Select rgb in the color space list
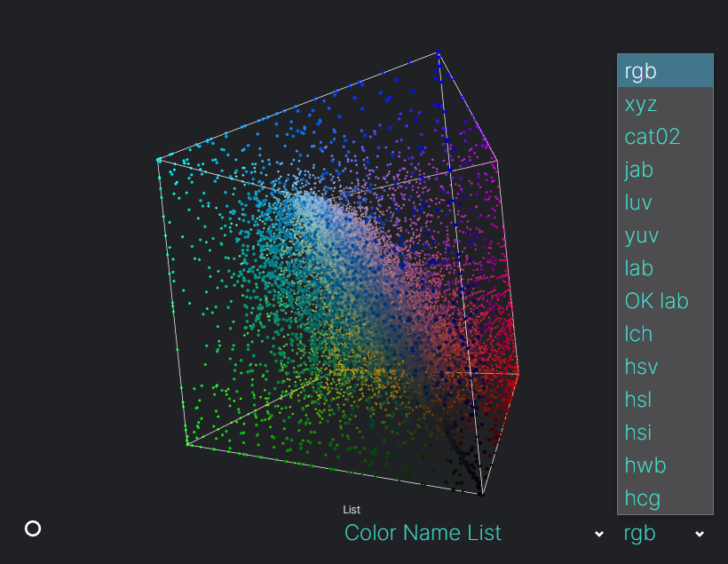The height and width of the screenshot is (564, 728). [x=665, y=71]
